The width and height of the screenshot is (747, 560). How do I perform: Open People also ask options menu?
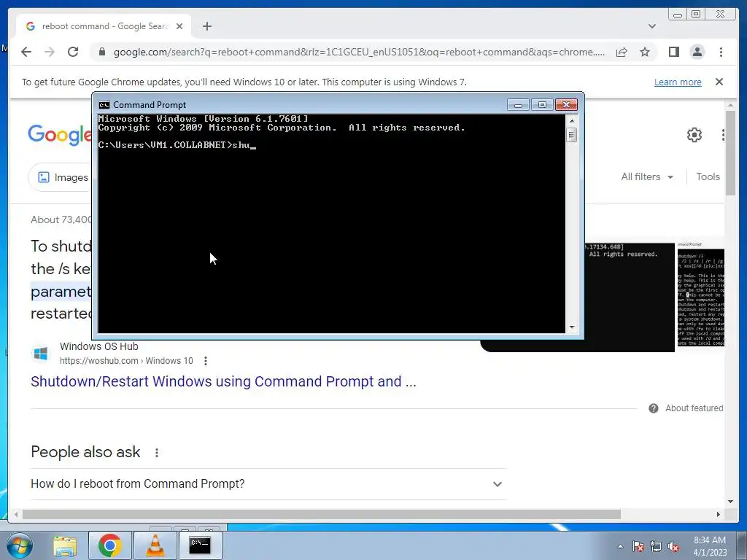click(157, 452)
